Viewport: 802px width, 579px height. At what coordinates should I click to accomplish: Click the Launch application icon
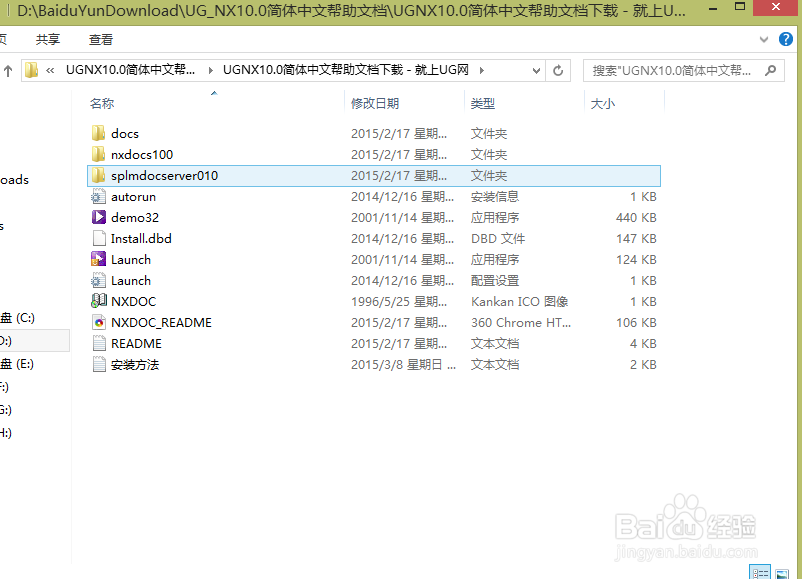pyautogui.click(x=98, y=259)
